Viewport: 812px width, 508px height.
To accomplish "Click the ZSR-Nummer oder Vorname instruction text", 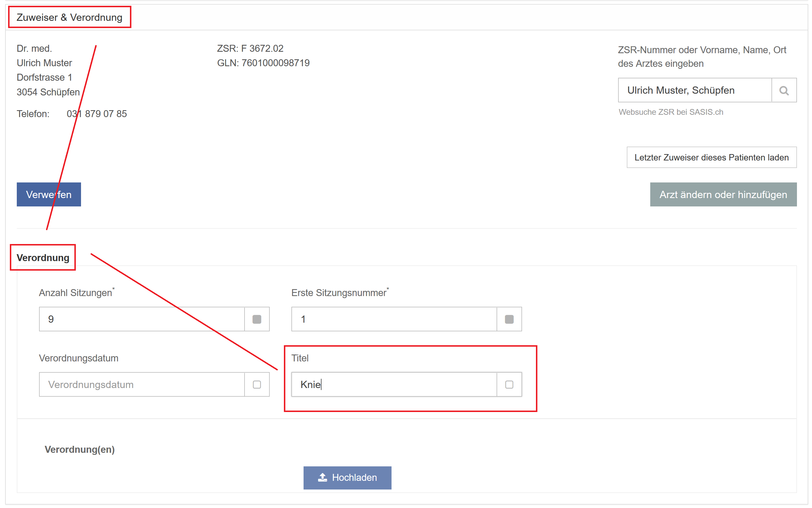I will coord(701,56).
